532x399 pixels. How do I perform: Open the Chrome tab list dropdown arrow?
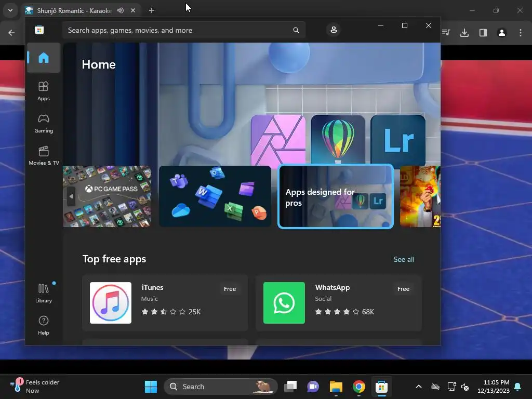(x=10, y=10)
